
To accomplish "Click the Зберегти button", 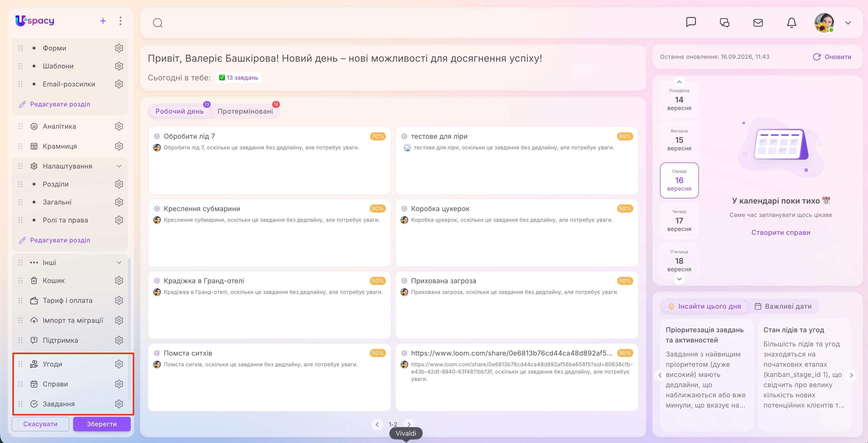I will (x=102, y=424).
